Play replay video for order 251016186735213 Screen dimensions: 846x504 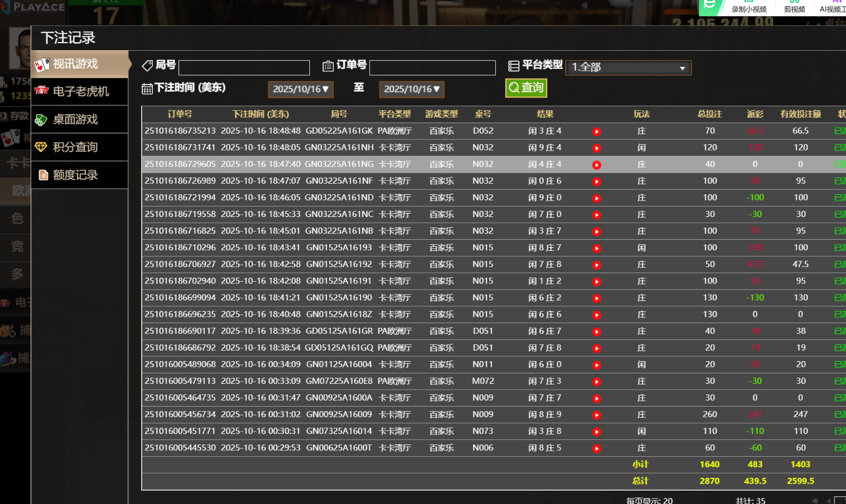coord(596,131)
